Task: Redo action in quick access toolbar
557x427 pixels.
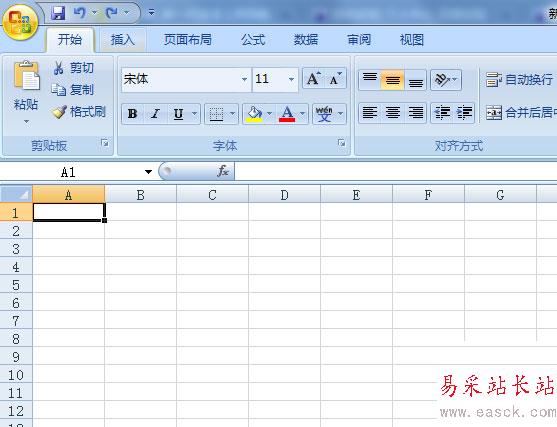Action: [x=112, y=13]
